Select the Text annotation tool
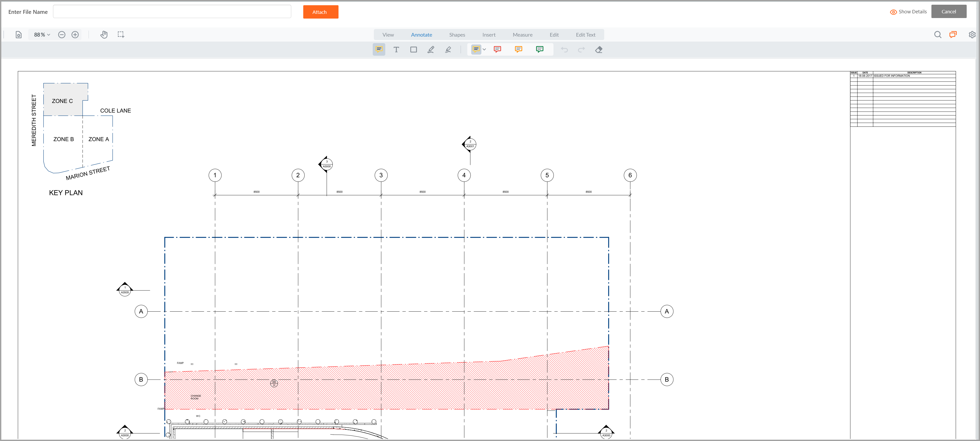This screenshot has width=980, height=441. coord(396,49)
